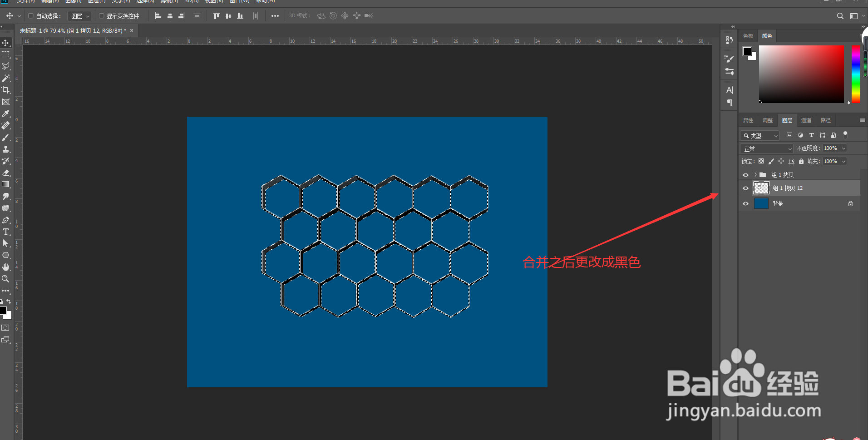The height and width of the screenshot is (440, 868).
Task: Choose the Brush tool
Action: pyautogui.click(x=6, y=137)
